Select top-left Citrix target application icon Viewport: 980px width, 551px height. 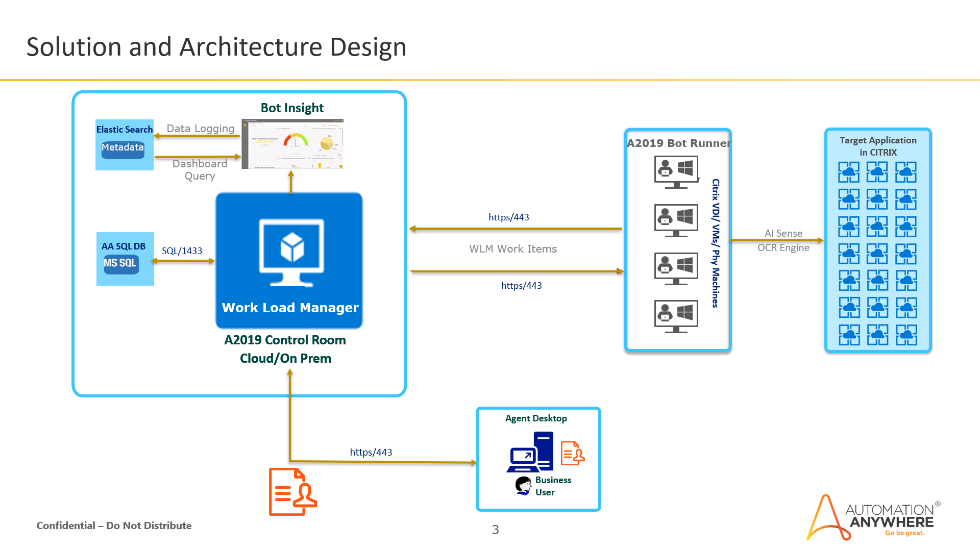coord(848,172)
